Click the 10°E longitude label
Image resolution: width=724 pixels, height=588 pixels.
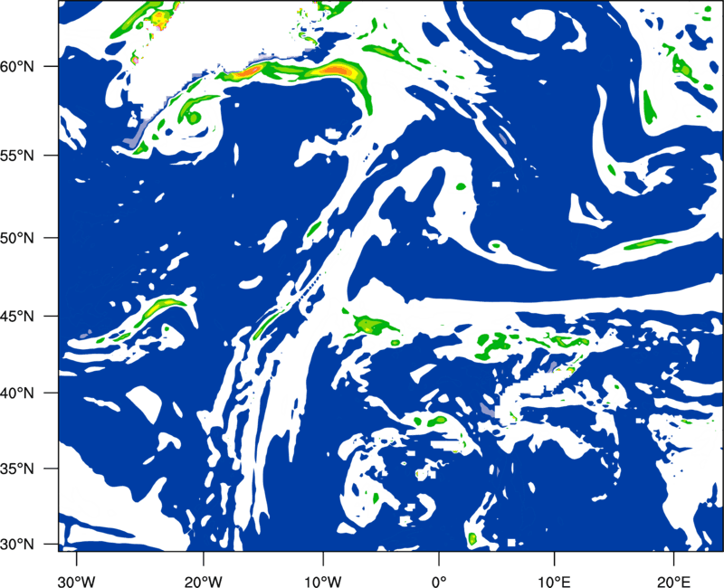point(554,581)
